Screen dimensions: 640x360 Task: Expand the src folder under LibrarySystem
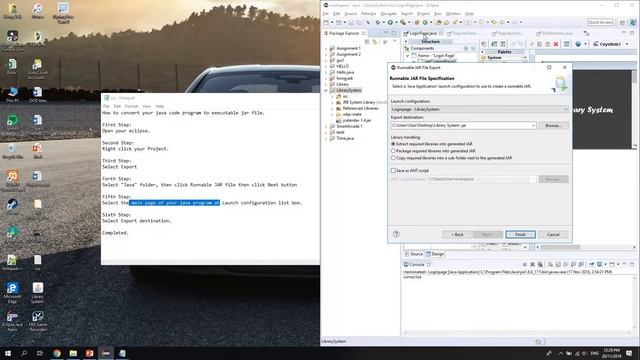[x=332, y=96]
